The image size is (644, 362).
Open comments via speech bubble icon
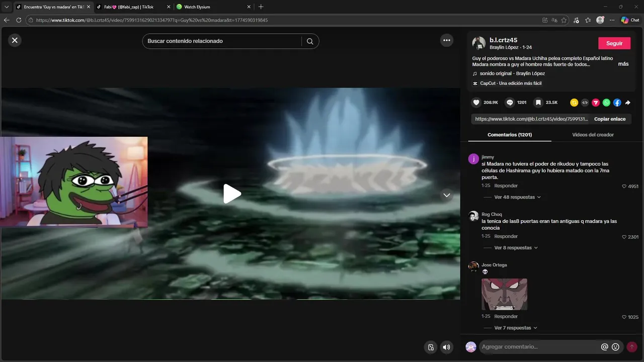click(510, 103)
